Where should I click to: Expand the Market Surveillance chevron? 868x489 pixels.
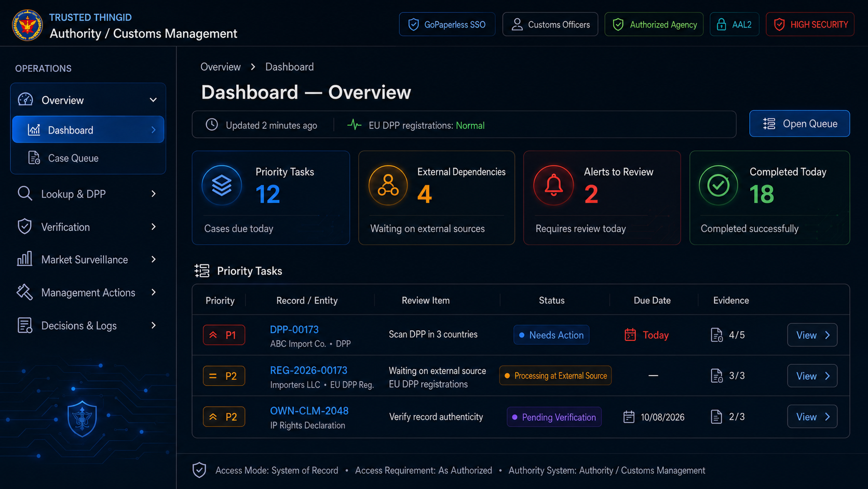click(153, 259)
